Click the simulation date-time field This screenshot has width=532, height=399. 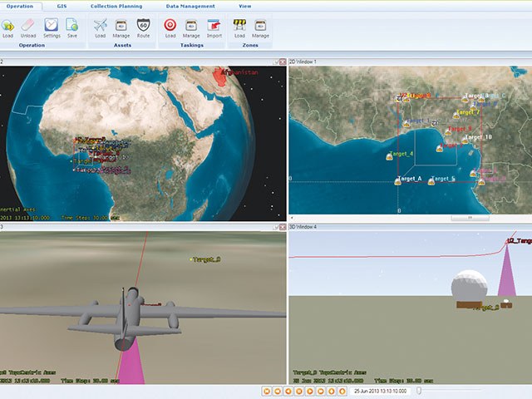(x=379, y=390)
